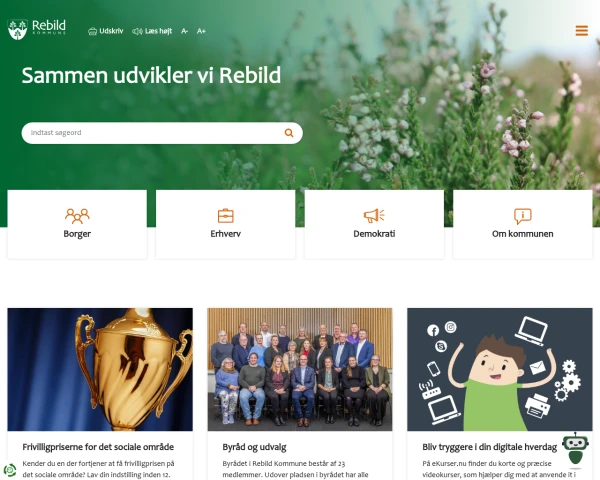Click the council group photo
The height and width of the screenshot is (480, 600).
(x=300, y=369)
